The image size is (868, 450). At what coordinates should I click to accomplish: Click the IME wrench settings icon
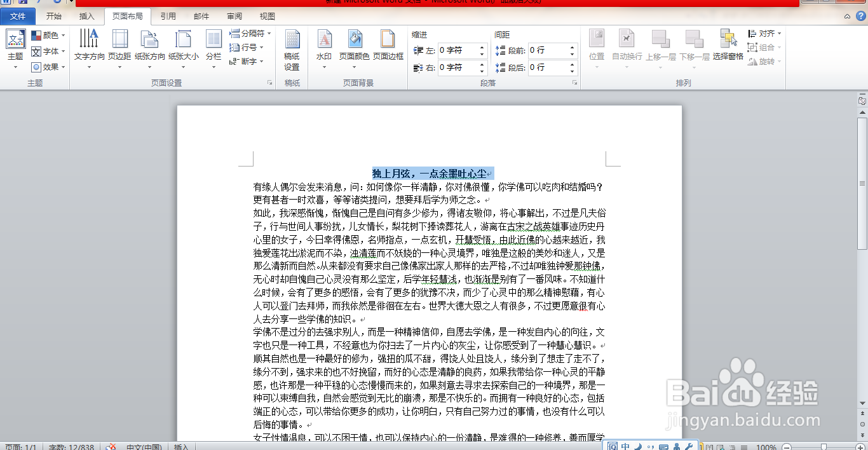689,447
